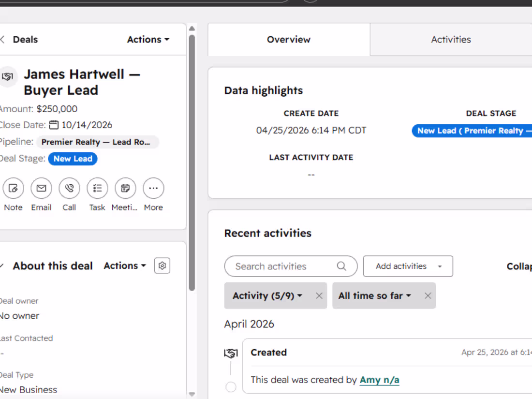Viewport: 532px width, 399px height.
Task: Click the Created activity handshake icon
Action: (231, 353)
